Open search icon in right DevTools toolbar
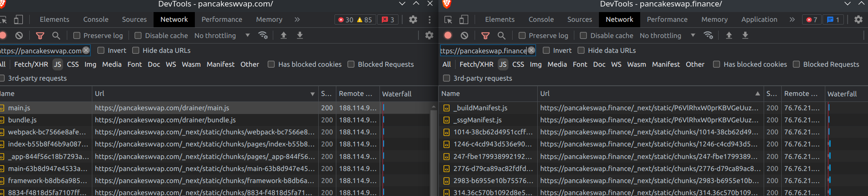The height and width of the screenshot is (196, 868). coord(502,35)
